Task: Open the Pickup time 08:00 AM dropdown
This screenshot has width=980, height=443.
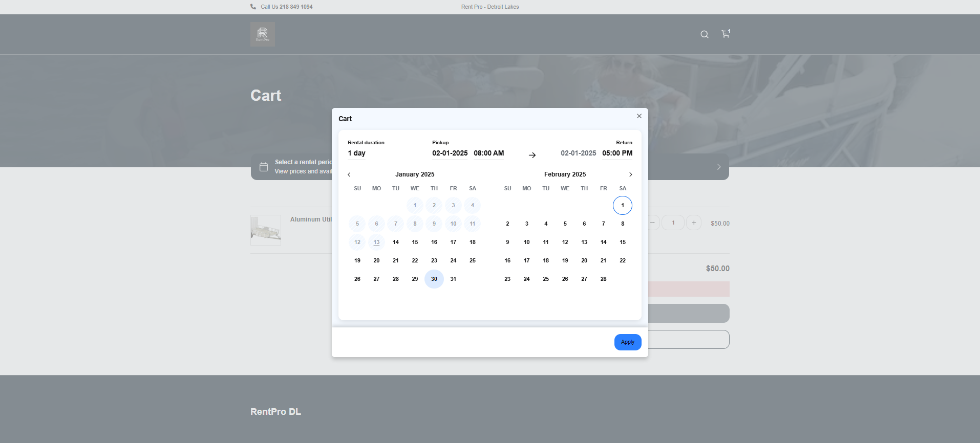Action: 489,153
